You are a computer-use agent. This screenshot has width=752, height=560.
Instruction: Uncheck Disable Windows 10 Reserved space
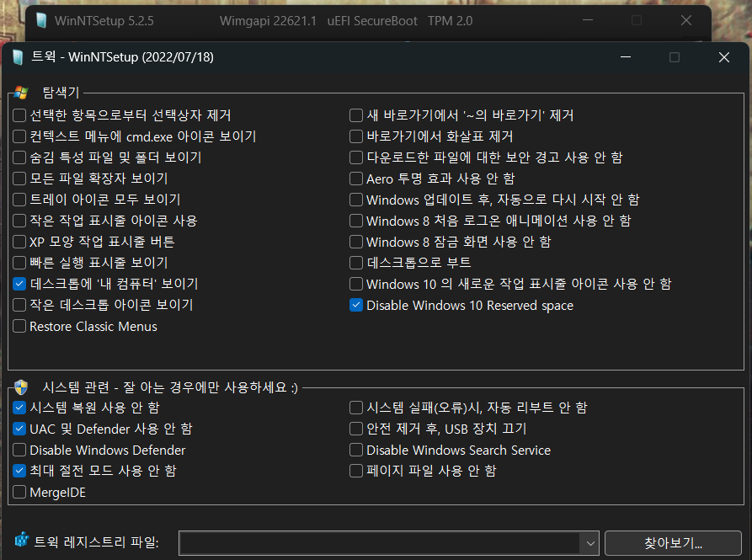(356, 306)
